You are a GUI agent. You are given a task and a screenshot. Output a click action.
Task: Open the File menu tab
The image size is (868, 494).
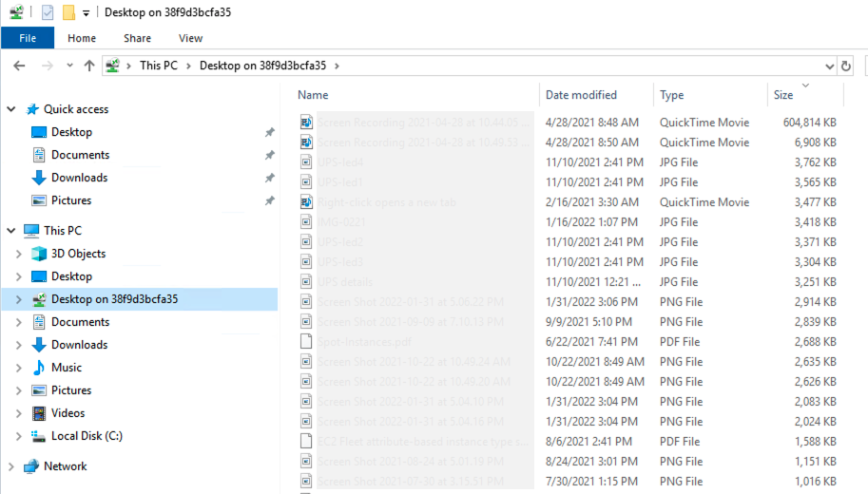pyautogui.click(x=28, y=38)
